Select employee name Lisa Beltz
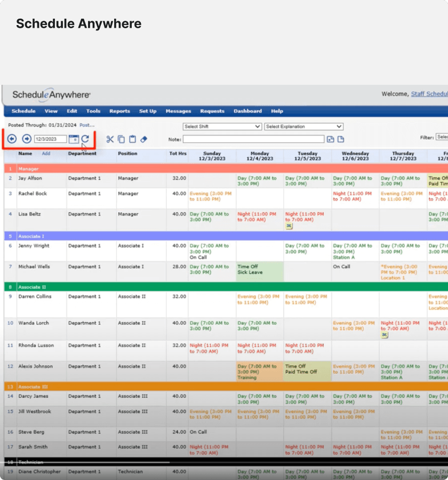The height and width of the screenshot is (480, 448). 29,214
